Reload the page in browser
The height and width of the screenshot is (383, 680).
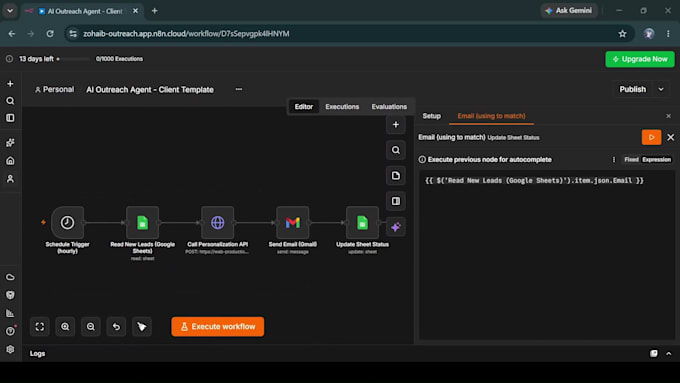tap(50, 33)
